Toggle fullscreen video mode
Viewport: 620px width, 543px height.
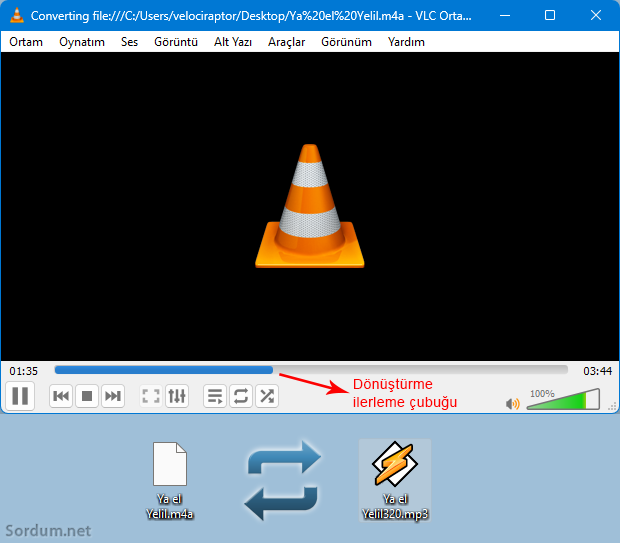[151, 396]
